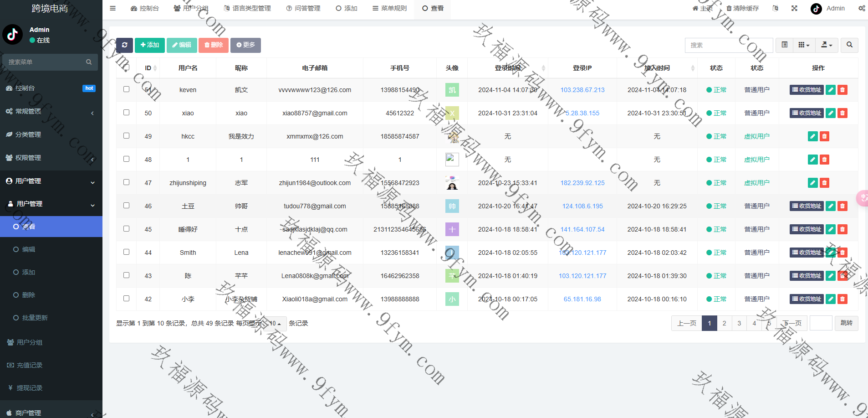Open the 问答管理 tab
868x418 pixels.
(x=303, y=8)
